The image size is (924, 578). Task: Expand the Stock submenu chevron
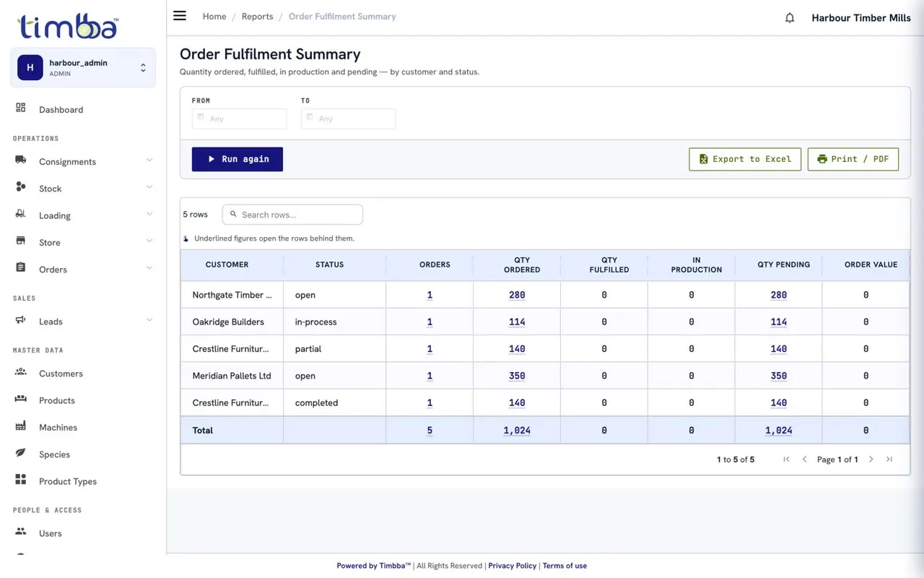(x=149, y=187)
